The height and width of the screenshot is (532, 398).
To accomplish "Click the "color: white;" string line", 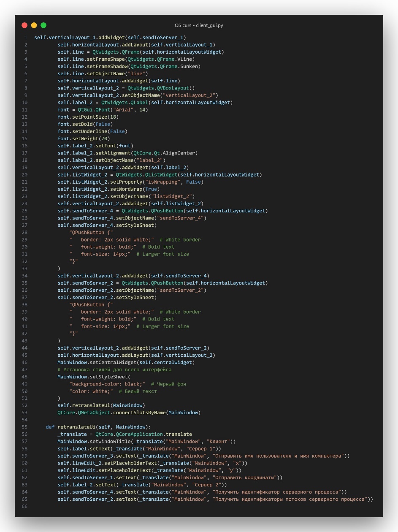I will pyautogui.click(x=113, y=391).
